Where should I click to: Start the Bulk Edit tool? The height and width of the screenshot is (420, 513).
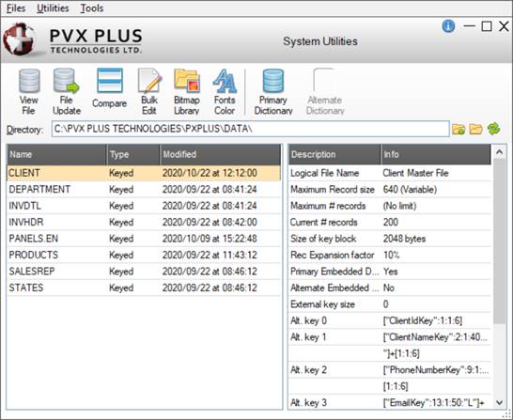click(x=149, y=91)
